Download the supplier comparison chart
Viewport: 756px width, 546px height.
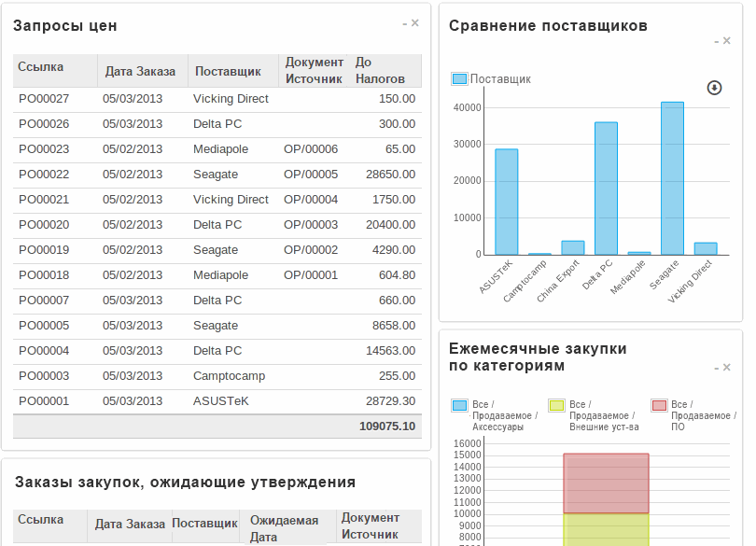tap(714, 88)
